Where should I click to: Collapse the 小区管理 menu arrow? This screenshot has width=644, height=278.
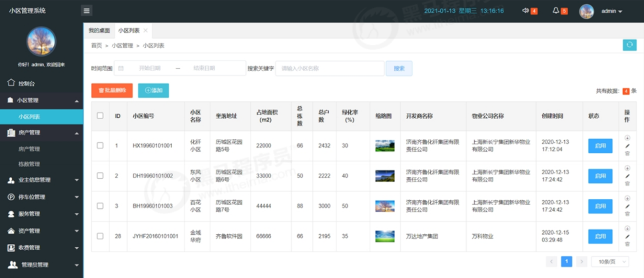[77, 100]
